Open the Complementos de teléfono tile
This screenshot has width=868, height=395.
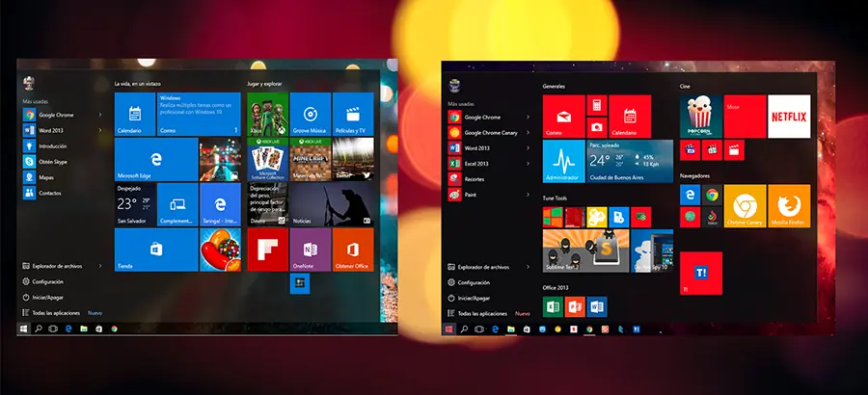point(177,204)
